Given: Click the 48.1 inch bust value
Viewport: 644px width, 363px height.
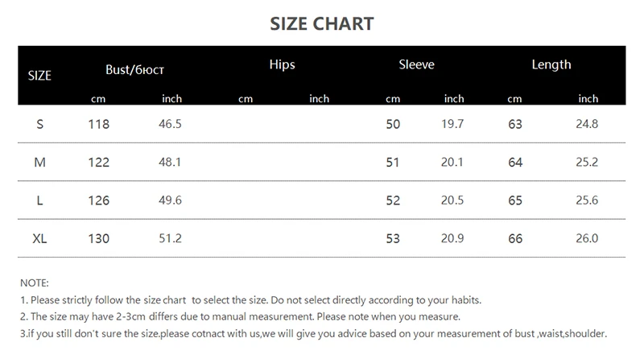Looking at the screenshot, I should coord(171,163).
